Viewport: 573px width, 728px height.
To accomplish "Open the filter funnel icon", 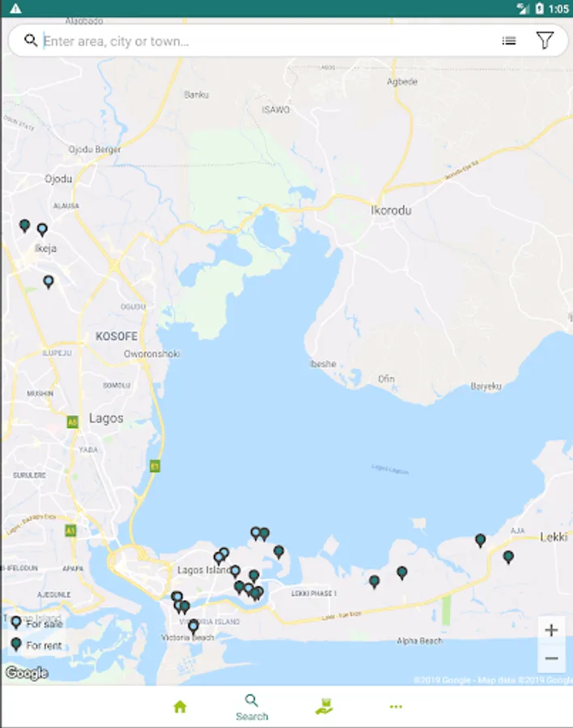I will click(x=545, y=40).
